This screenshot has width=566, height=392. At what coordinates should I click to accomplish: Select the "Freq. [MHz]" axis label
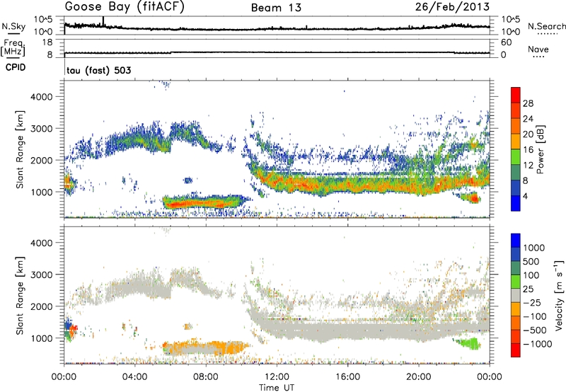(13, 48)
